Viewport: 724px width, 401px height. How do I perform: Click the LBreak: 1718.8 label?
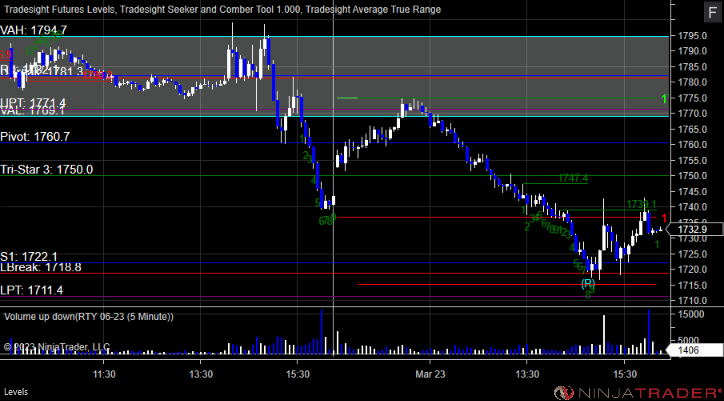(41, 267)
